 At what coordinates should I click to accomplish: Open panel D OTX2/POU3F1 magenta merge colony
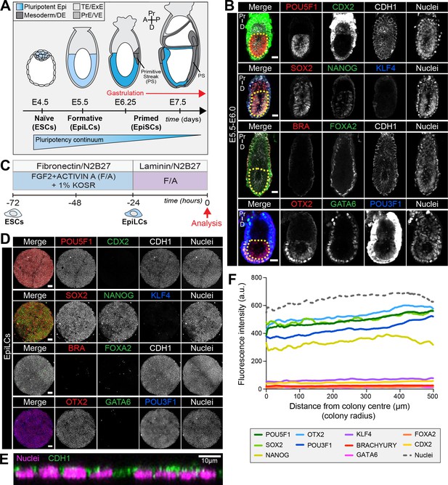[33, 428]
